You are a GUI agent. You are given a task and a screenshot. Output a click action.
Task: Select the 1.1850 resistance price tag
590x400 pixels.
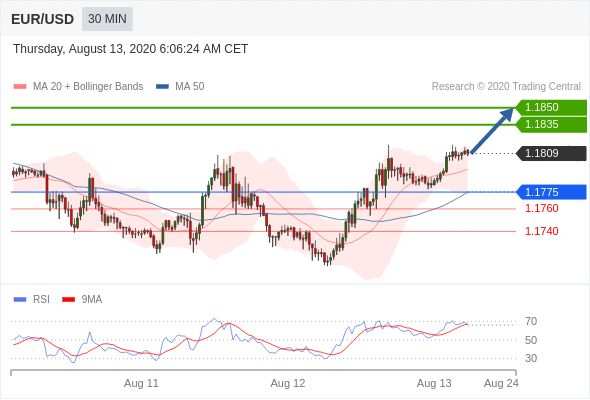click(551, 107)
